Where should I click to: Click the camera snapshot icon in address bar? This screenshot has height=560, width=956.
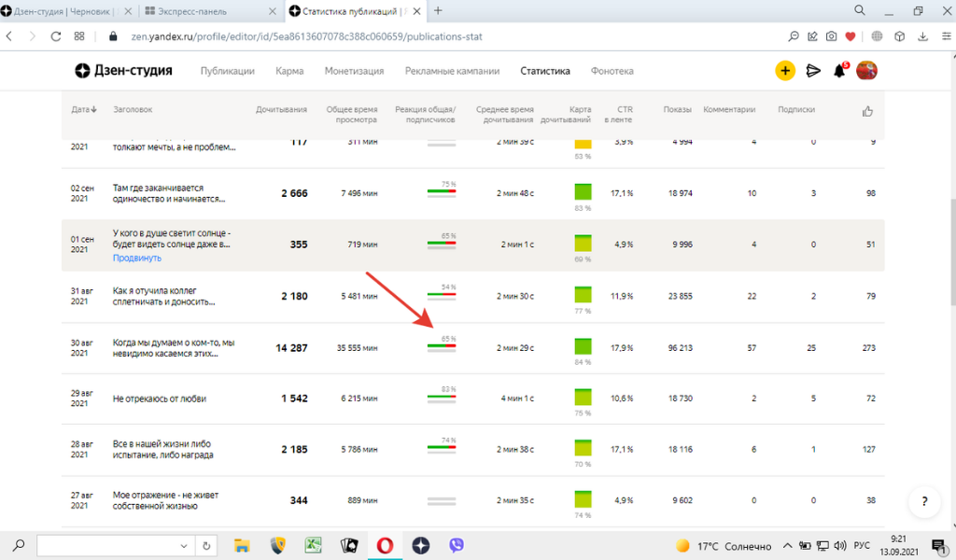pos(831,36)
